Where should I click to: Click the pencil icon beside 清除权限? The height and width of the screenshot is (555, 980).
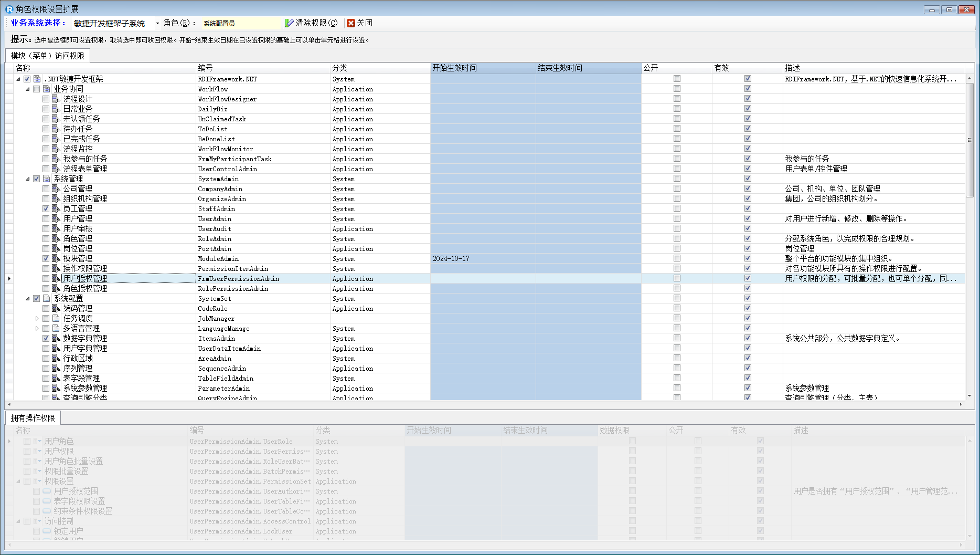point(290,23)
